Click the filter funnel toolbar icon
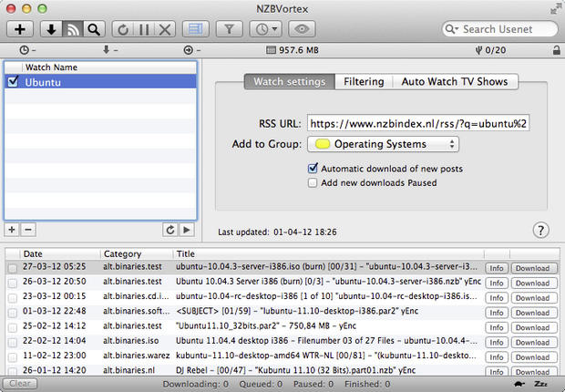 (x=229, y=29)
